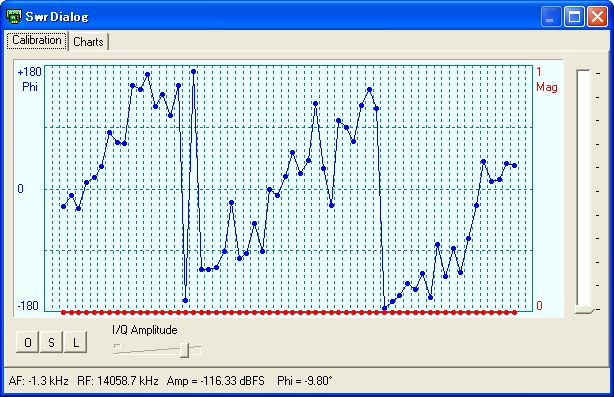Close the Swr Dialog window
Screen dimensions: 614x397
(x=597, y=17)
